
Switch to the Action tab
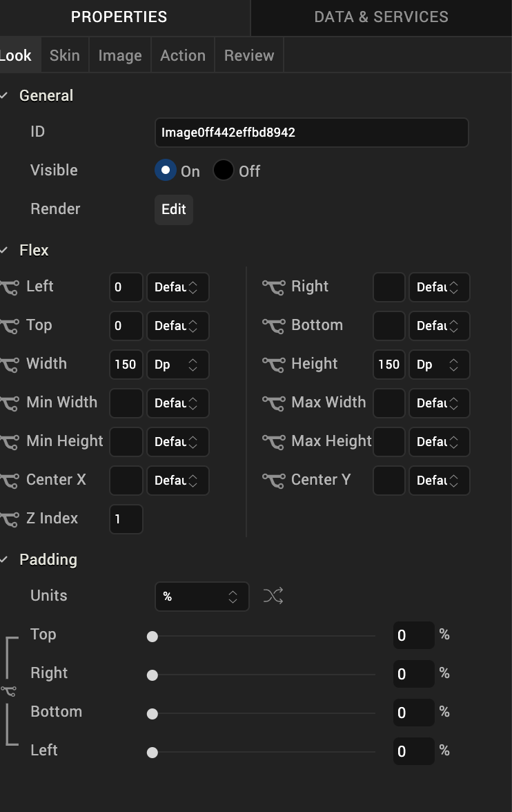click(183, 55)
